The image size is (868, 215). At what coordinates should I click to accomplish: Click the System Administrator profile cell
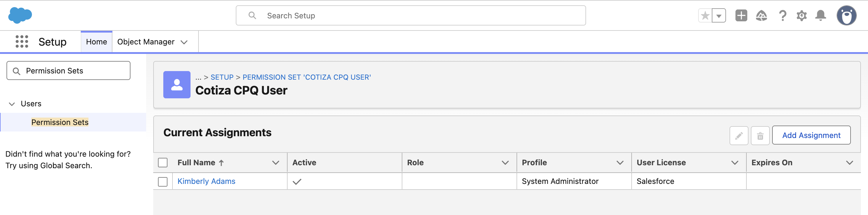[560, 181]
